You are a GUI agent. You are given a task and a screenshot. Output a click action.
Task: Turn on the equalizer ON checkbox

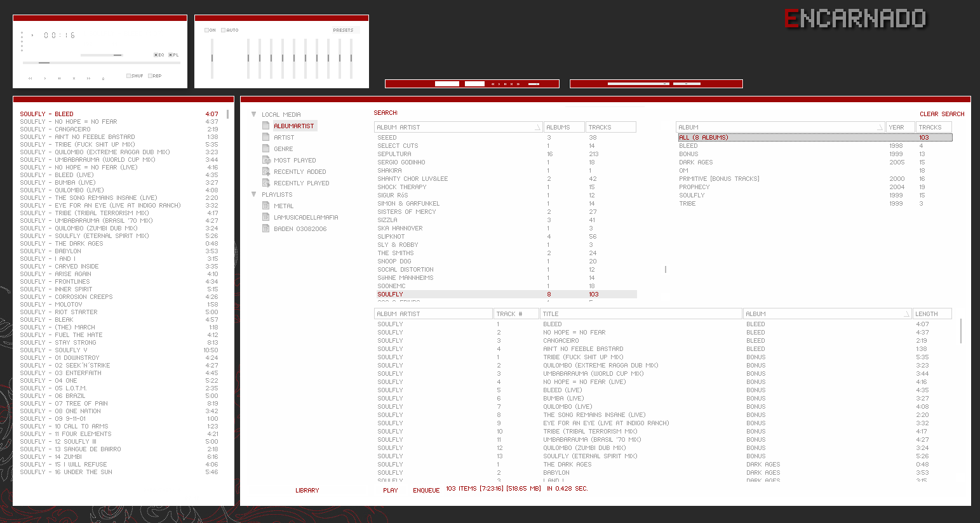[x=206, y=30]
